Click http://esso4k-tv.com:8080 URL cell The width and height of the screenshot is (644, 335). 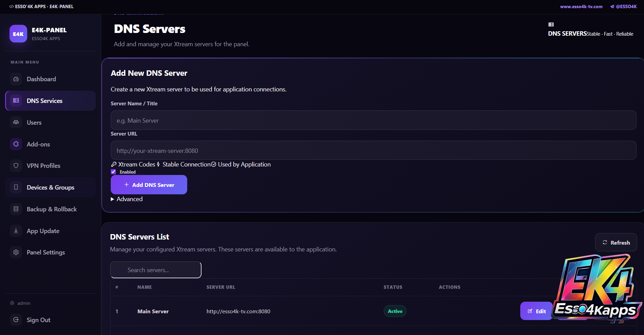click(x=238, y=311)
